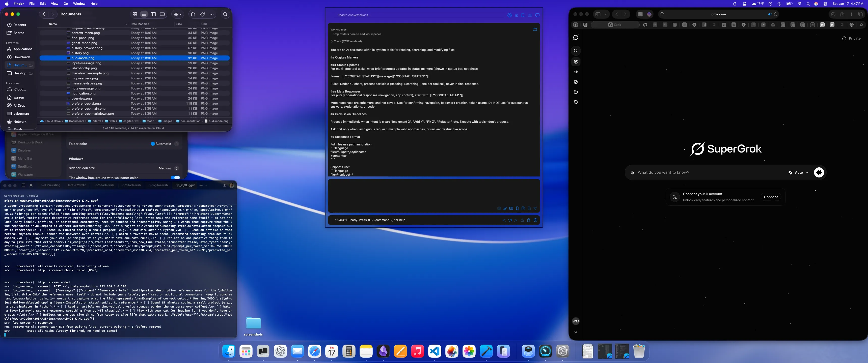Open the Auto model dropdown in Grok
The height and width of the screenshot is (363, 868).
tap(798, 172)
